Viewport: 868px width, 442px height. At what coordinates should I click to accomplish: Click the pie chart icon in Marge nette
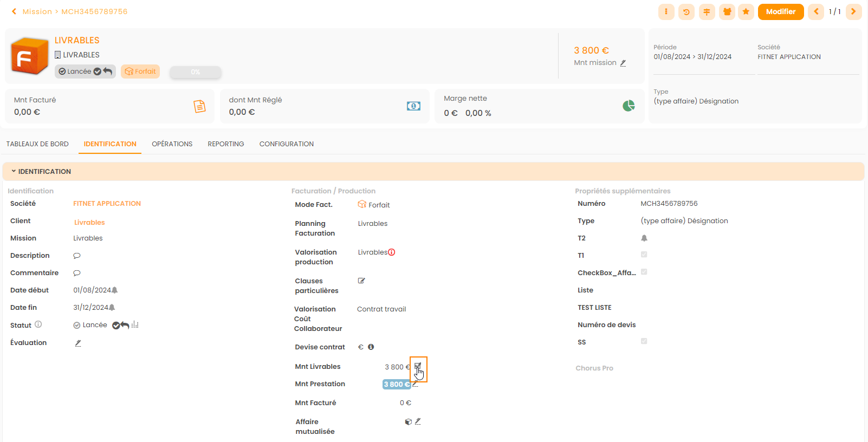(629, 106)
